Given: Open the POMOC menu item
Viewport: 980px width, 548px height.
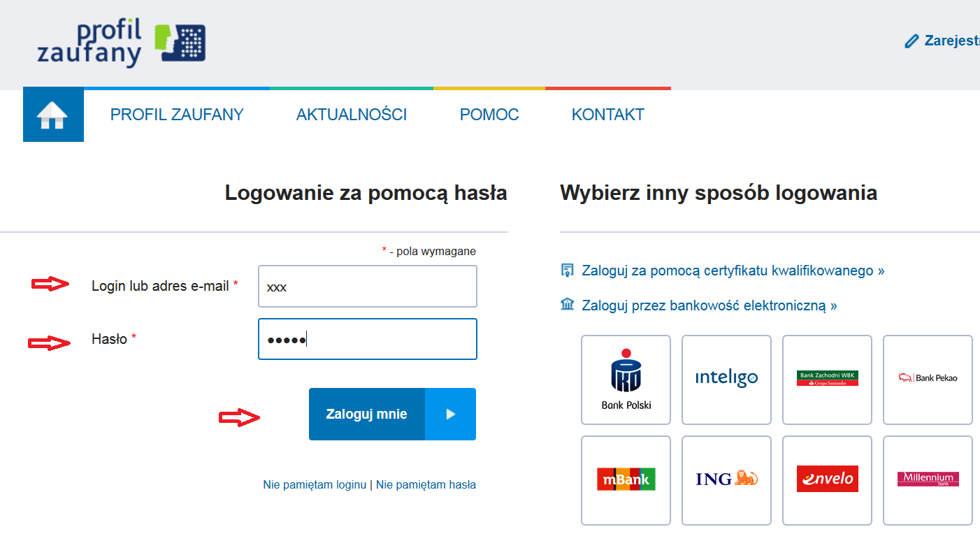Looking at the screenshot, I should [489, 115].
